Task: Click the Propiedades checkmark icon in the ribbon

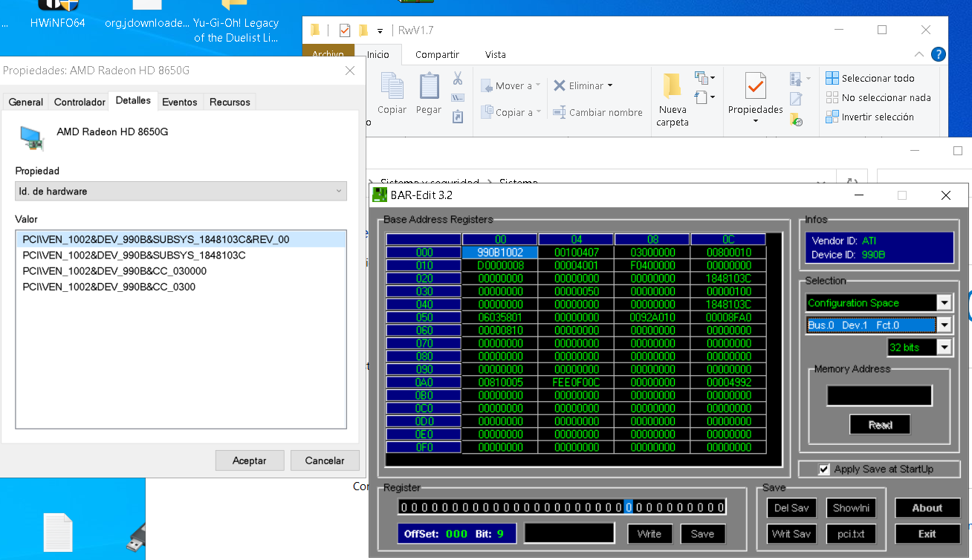Action: tap(755, 86)
